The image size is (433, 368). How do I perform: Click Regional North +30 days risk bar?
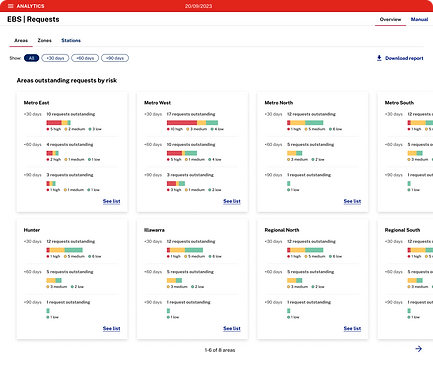(305, 250)
